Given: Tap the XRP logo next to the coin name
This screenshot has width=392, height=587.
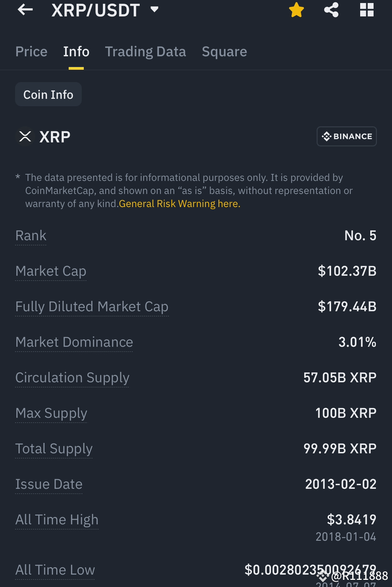Looking at the screenshot, I should [x=25, y=137].
